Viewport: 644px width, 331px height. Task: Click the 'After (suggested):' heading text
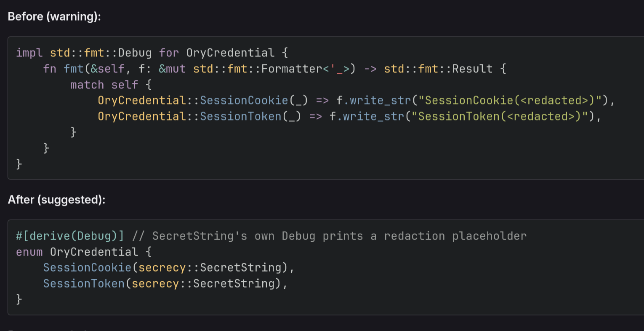(x=56, y=200)
